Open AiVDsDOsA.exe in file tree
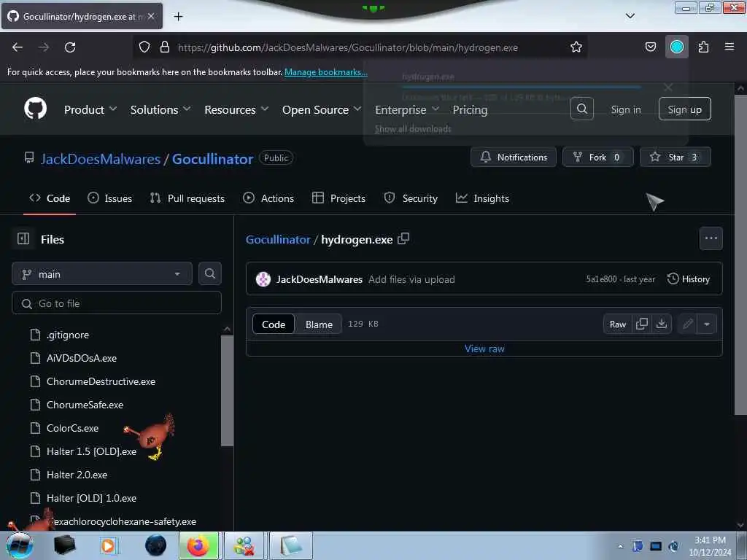The width and height of the screenshot is (747, 560). [82, 358]
